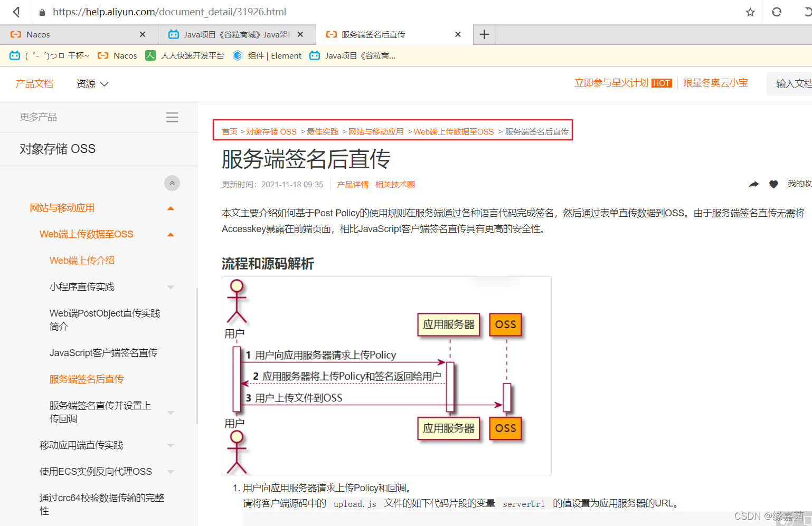Click the 相关技术圈 link

[x=394, y=184]
